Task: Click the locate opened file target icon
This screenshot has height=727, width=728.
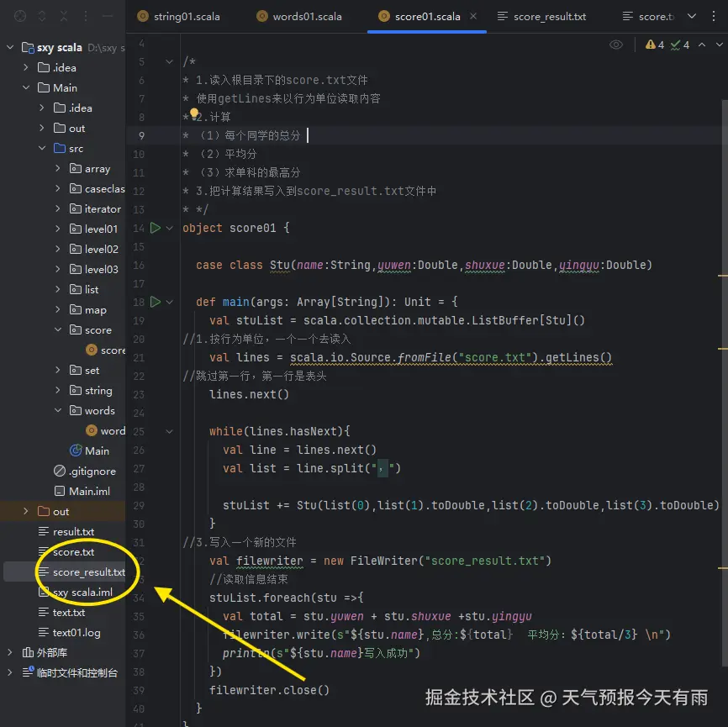Action: [20, 16]
